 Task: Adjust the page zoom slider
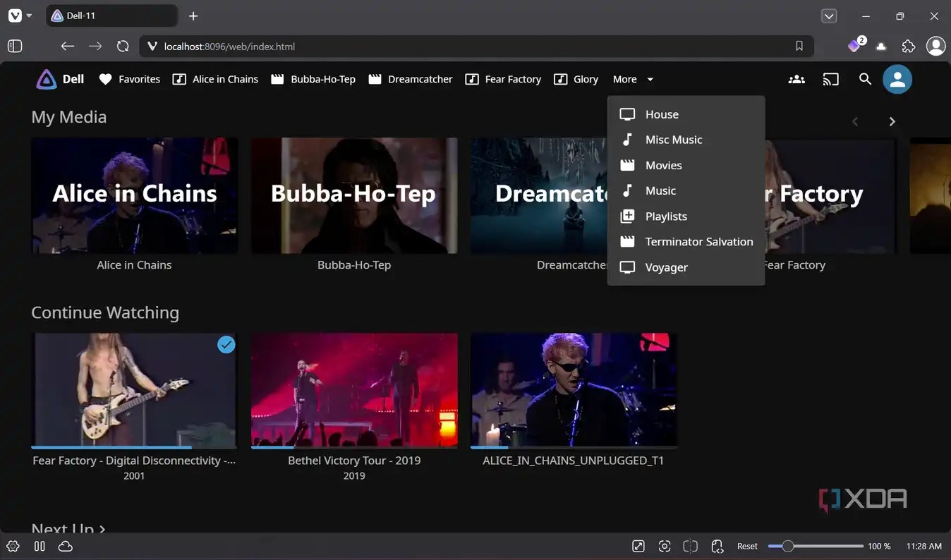pyautogui.click(x=816, y=546)
